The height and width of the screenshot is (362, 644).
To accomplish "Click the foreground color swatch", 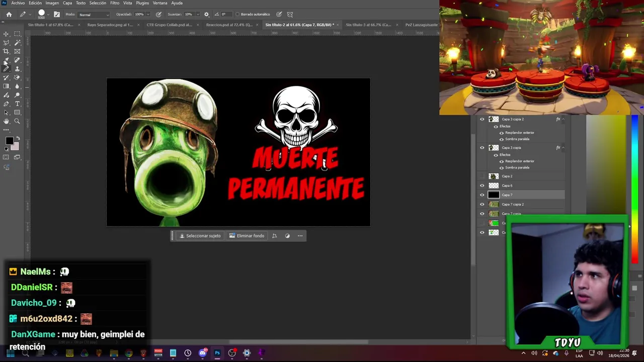I will click(x=9, y=142).
